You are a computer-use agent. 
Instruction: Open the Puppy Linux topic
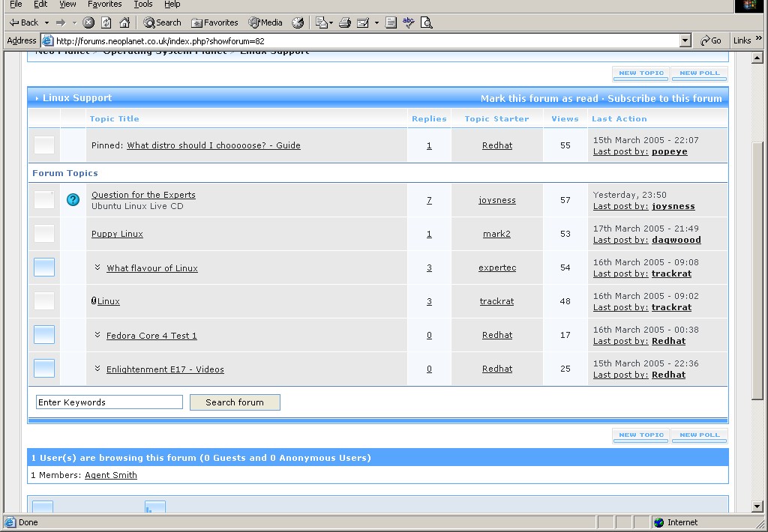pos(117,234)
